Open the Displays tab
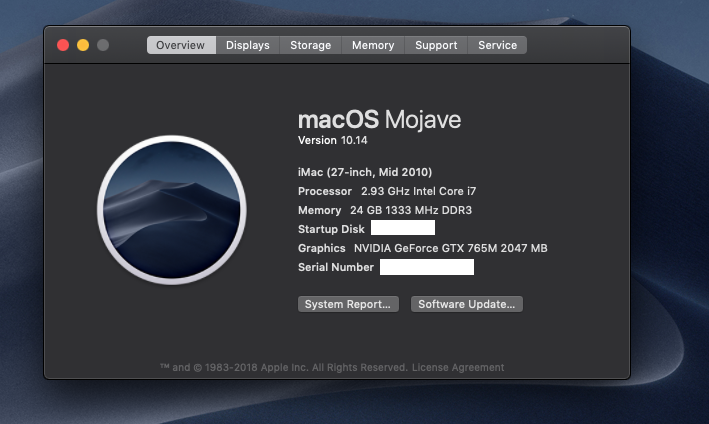 [247, 45]
